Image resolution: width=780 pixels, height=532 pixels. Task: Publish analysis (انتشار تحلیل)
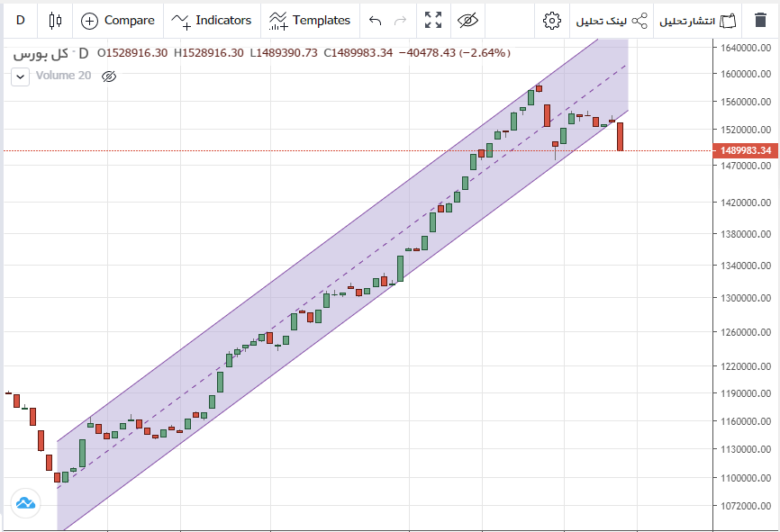(x=697, y=21)
